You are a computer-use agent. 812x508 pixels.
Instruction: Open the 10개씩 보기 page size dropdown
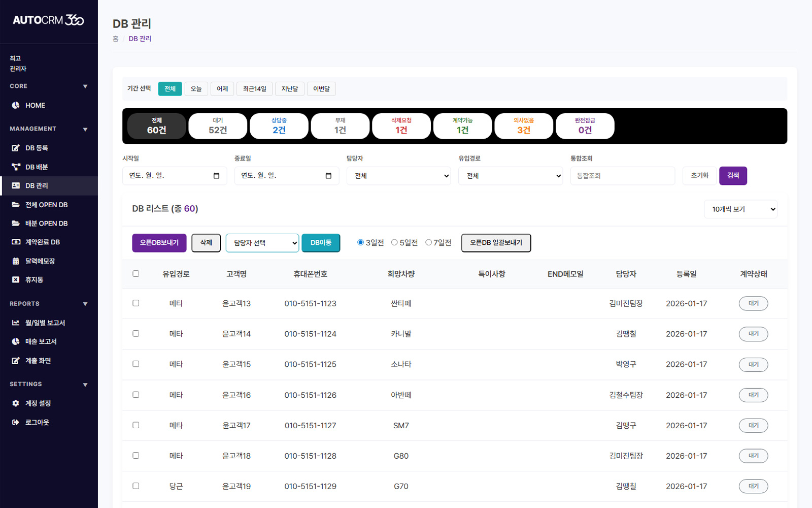(740, 209)
